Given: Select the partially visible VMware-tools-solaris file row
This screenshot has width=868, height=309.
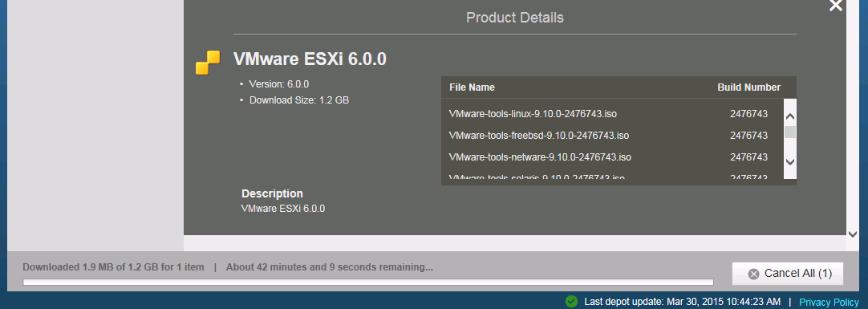Looking at the screenshot, I should coord(612,177).
